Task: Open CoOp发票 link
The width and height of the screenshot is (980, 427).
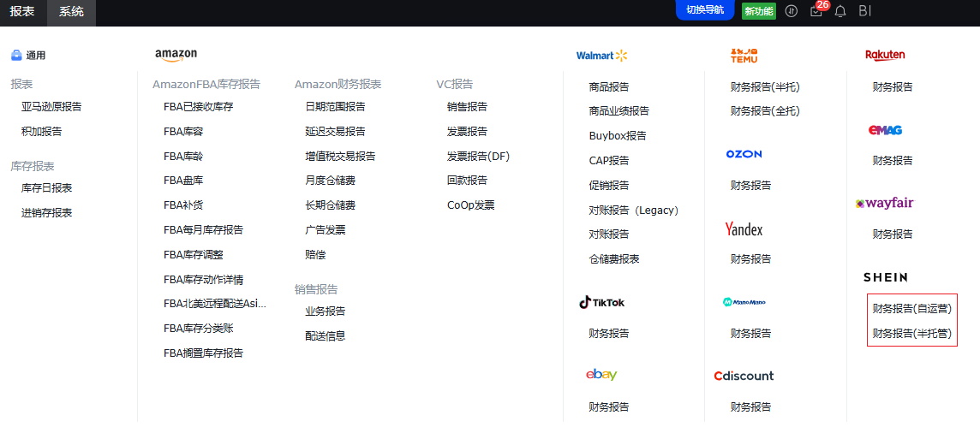Action: [x=470, y=205]
